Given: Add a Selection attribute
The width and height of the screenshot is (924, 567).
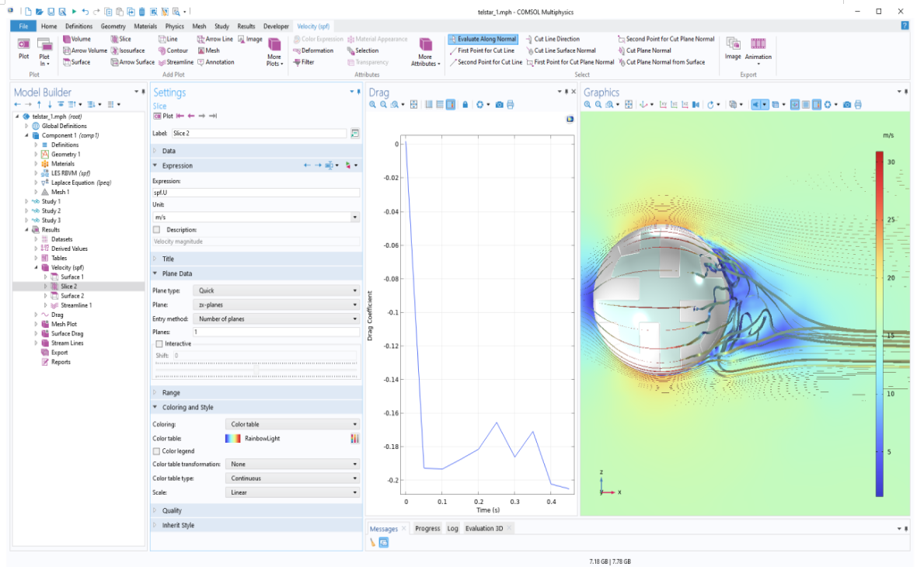Looking at the screenshot, I should pos(362,50).
